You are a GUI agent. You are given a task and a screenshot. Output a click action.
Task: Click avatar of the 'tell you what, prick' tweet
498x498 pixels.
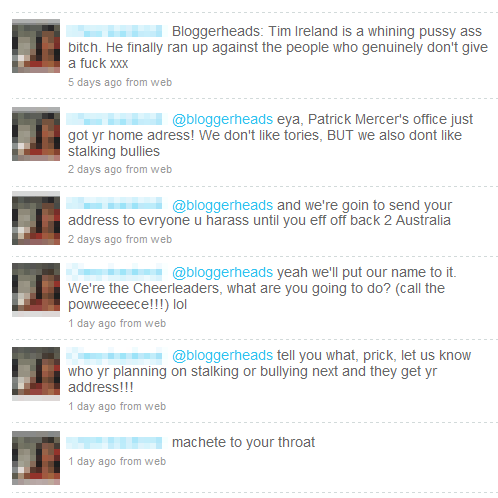(36, 374)
